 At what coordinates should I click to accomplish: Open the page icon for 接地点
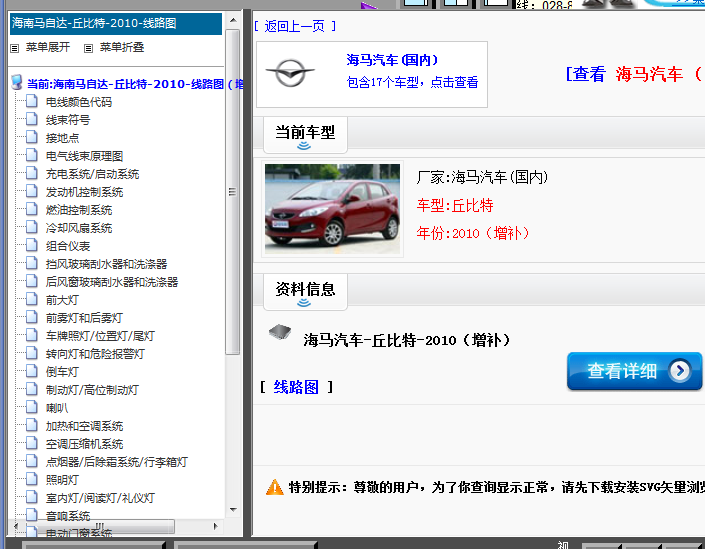(x=31, y=137)
